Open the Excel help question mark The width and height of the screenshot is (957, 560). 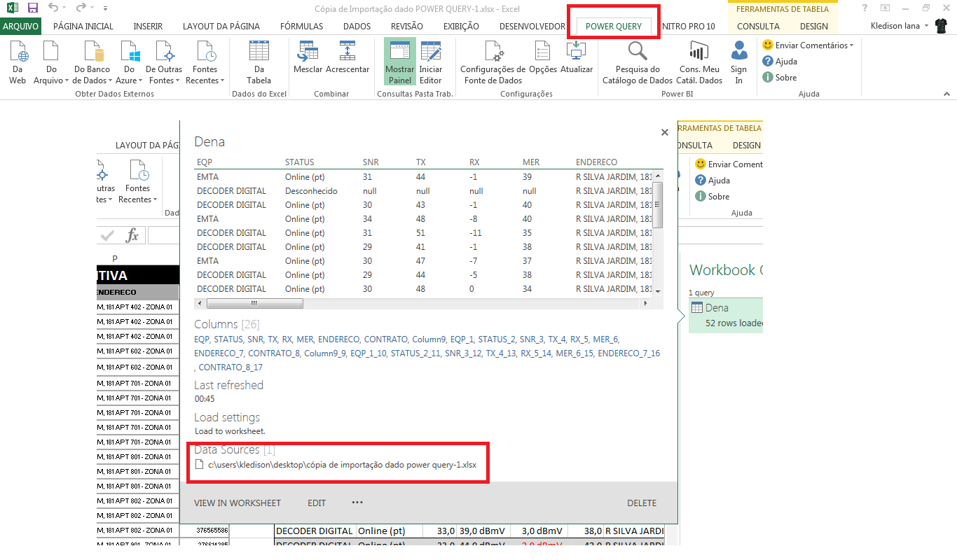click(x=865, y=8)
